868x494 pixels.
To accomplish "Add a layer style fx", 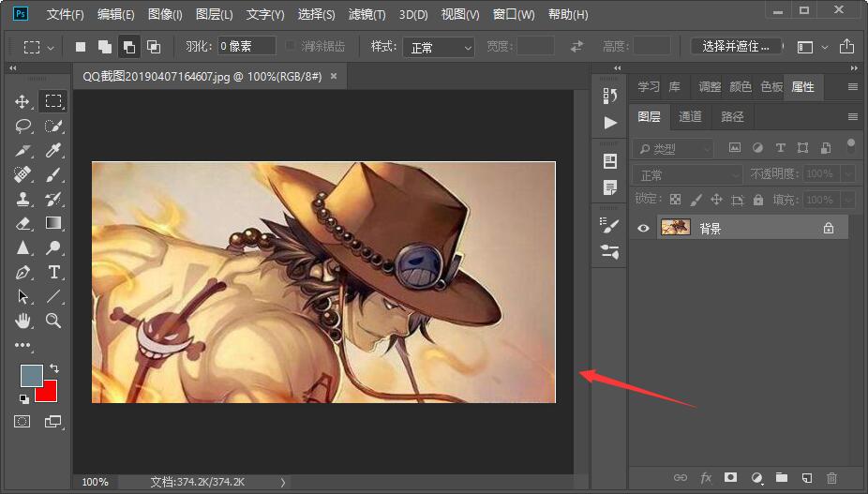I will click(706, 477).
